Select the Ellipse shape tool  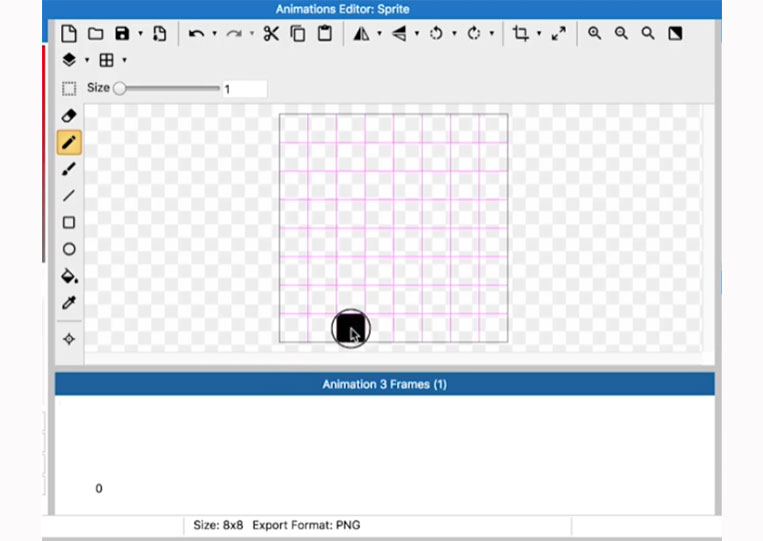(69, 249)
